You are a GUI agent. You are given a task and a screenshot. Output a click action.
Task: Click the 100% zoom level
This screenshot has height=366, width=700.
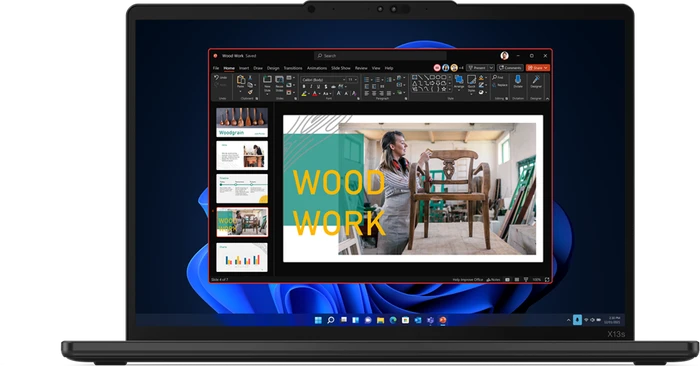point(537,280)
